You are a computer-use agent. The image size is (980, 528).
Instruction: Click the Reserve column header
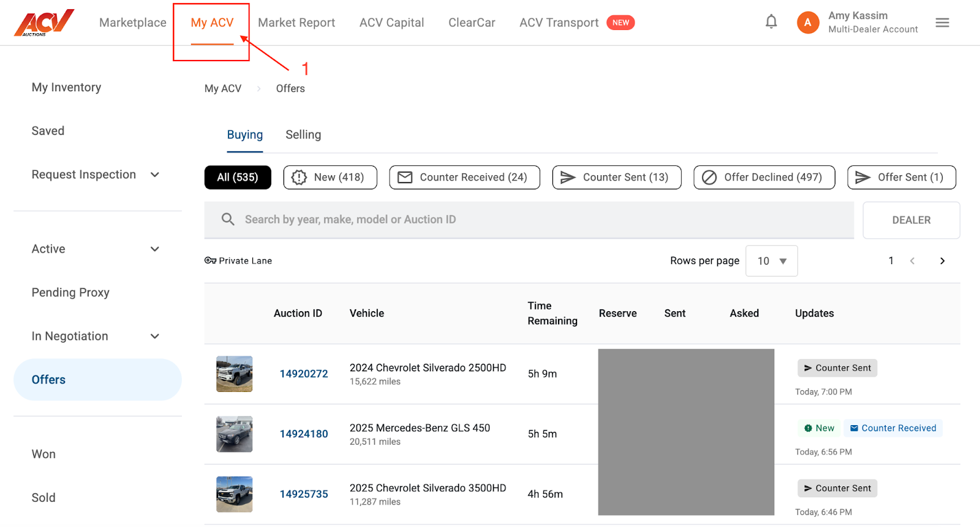tap(618, 313)
